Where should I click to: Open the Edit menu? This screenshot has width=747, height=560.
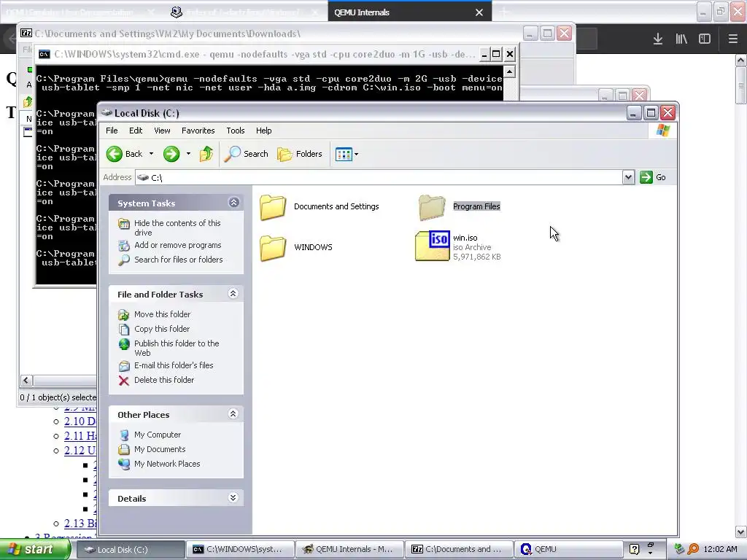(136, 131)
